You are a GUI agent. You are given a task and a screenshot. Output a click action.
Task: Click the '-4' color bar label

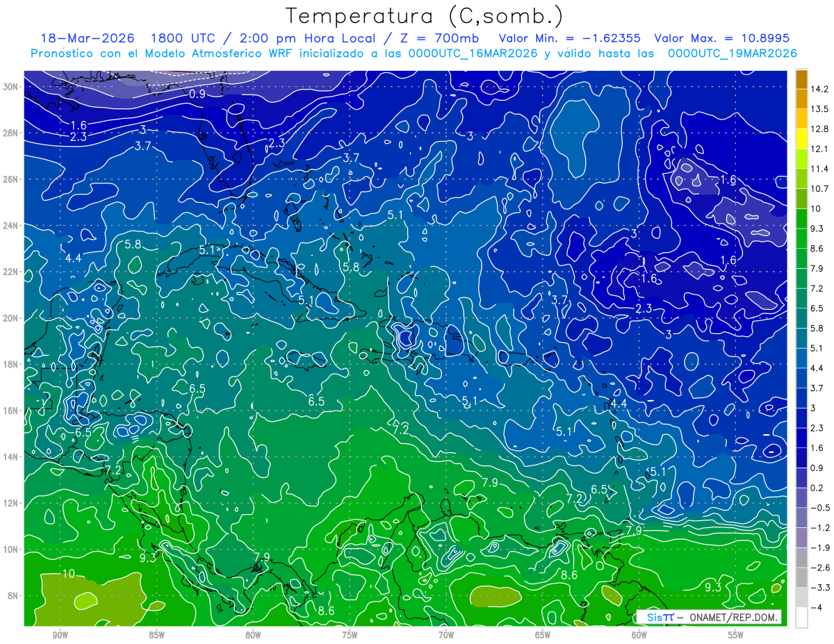tap(816, 608)
